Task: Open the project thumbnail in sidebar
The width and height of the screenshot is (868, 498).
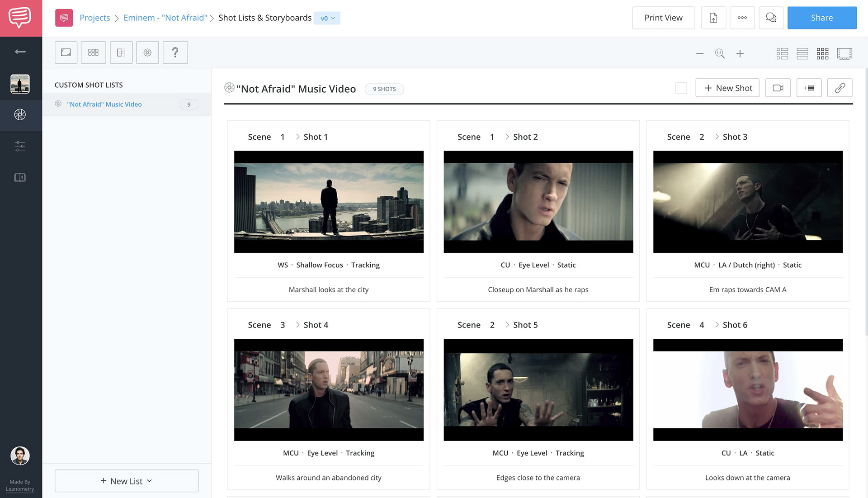Action: pos(20,84)
